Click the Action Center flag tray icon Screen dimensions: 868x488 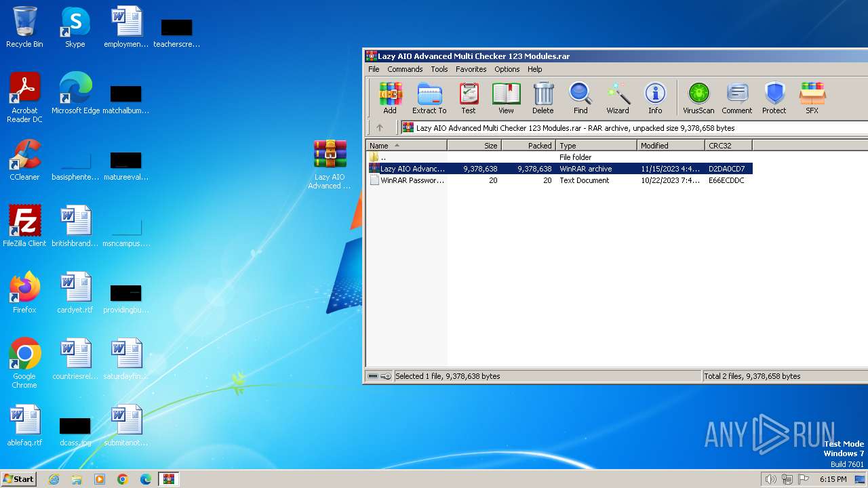tap(804, 479)
